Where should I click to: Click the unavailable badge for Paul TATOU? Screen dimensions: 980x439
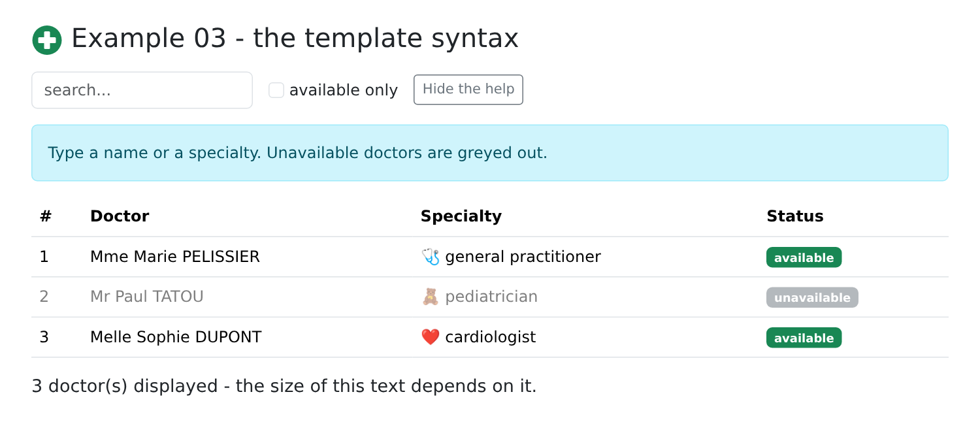(x=812, y=297)
